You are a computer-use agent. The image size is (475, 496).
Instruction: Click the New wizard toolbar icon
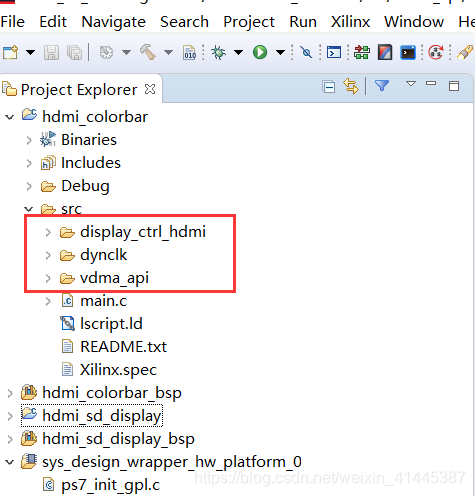[10, 52]
